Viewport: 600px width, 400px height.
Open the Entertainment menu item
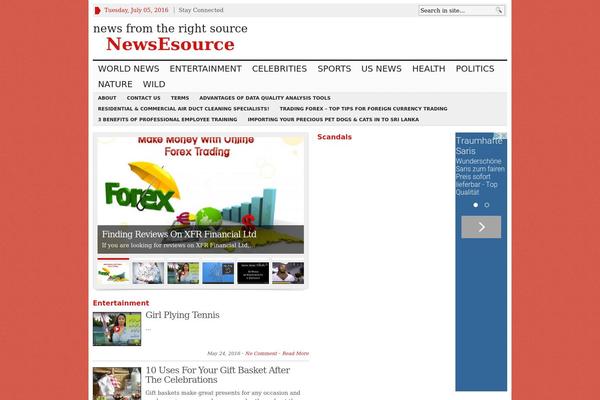[x=205, y=69]
